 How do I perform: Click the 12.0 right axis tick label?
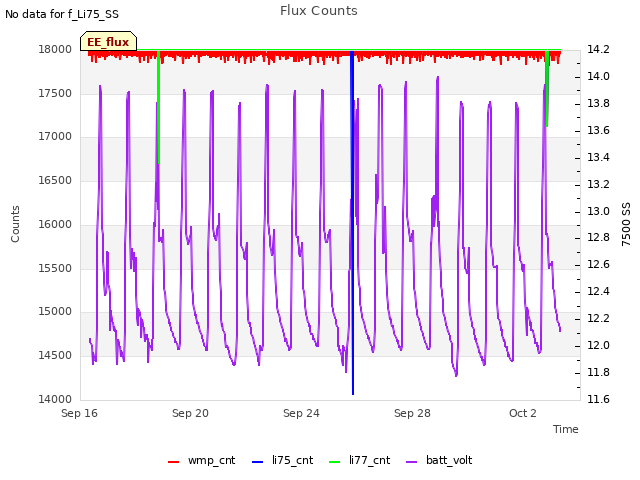(x=598, y=345)
